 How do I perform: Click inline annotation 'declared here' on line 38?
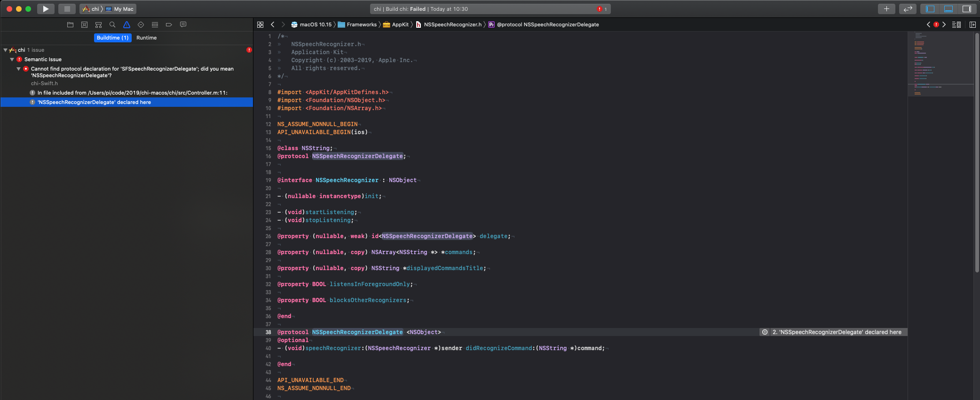(834, 332)
